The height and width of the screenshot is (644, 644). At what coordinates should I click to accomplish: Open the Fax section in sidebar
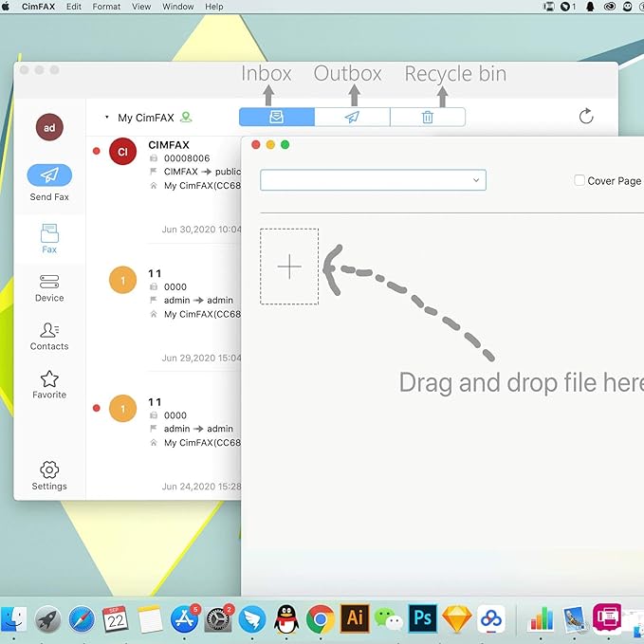[x=49, y=235]
